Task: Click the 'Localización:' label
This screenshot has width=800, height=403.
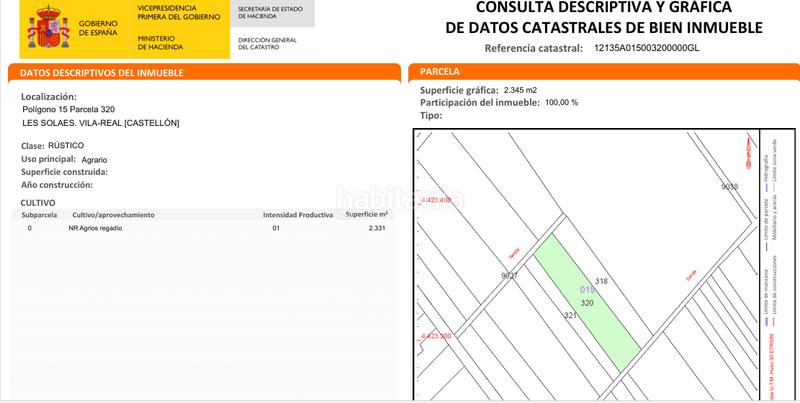Action: [48, 96]
